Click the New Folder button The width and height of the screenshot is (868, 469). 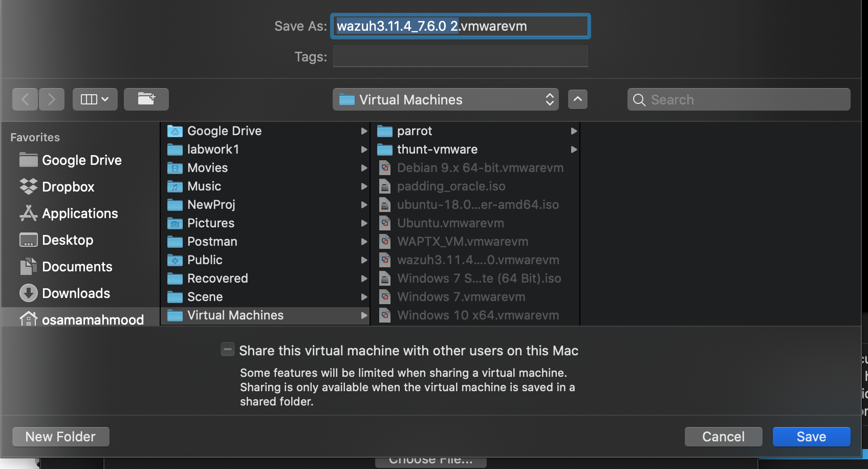(x=61, y=437)
